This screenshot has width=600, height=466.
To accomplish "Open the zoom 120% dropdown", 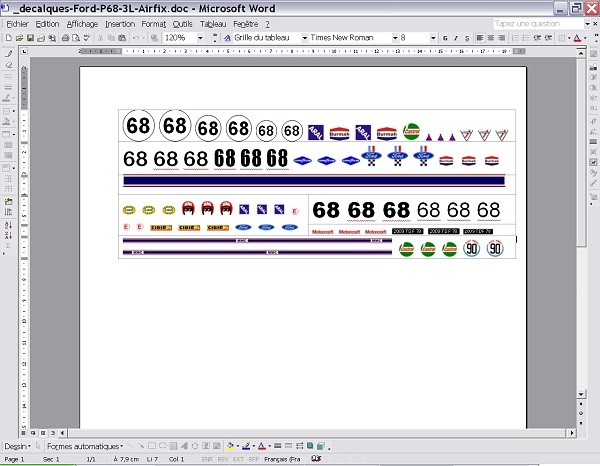I will [x=200, y=38].
